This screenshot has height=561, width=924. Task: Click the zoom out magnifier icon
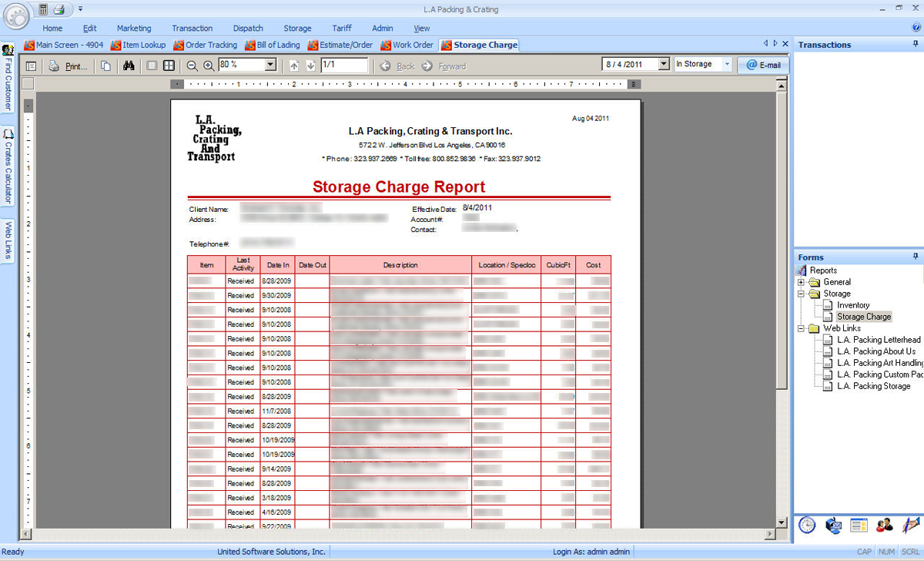click(192, 66)
